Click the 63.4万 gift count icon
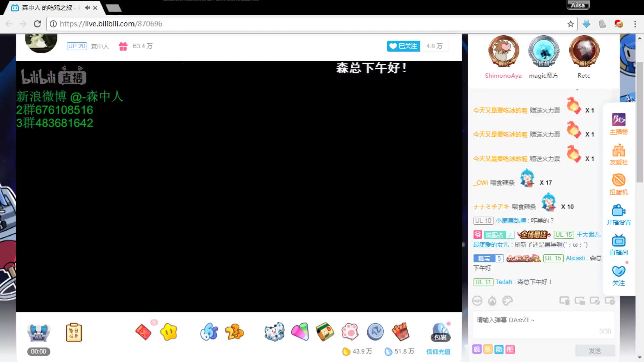The width and height of the screenshot is (644, 362). (123, 46)
